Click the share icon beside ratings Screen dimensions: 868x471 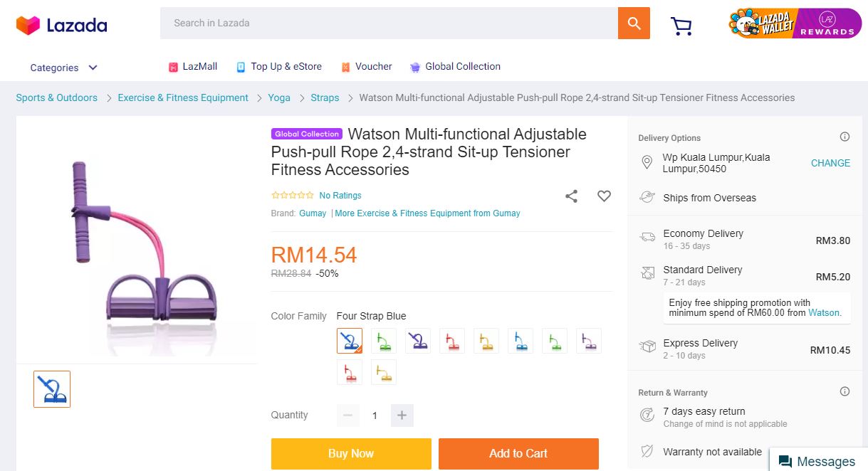pos(571,196)
